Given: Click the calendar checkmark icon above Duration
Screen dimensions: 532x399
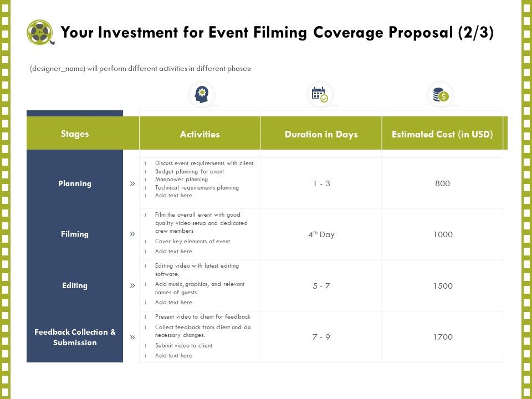Looking at the screenshot, I should coord(320,94).
